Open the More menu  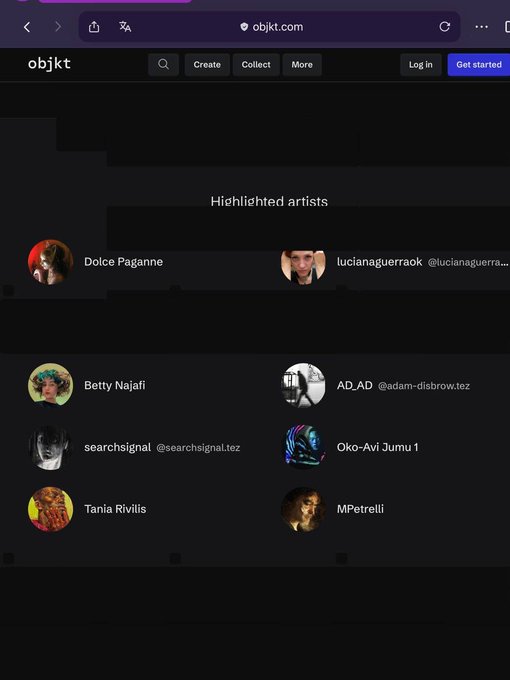[302, 65]
